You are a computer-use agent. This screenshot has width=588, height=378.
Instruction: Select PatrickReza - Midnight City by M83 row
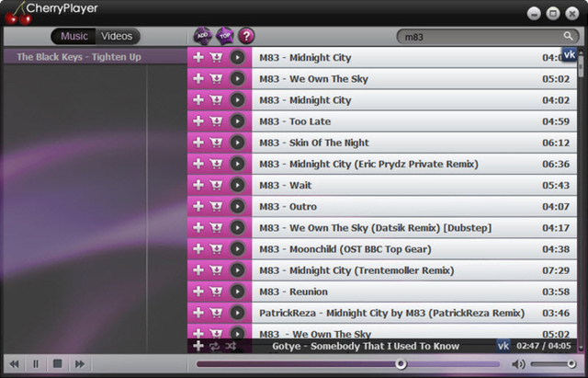pos(414,313)
